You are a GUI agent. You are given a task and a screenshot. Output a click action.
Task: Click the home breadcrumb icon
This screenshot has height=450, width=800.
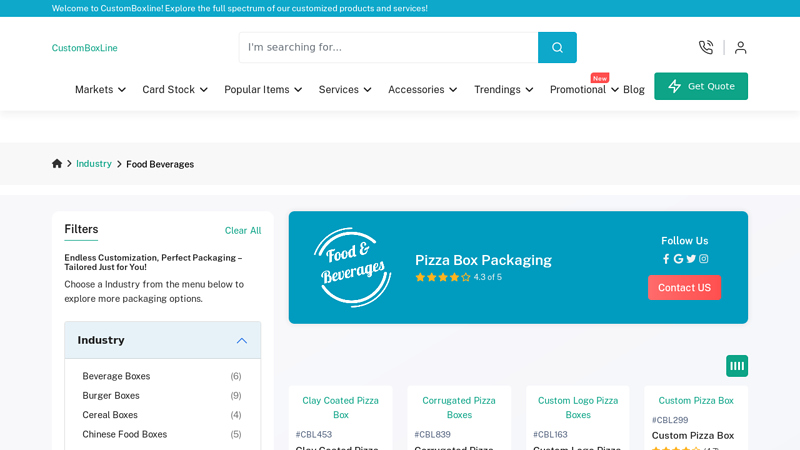pyautogui.click(x=57, y=164)
